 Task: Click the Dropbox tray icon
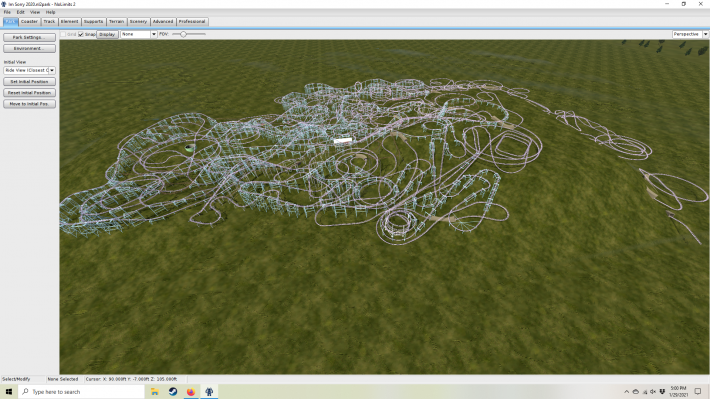662,392
